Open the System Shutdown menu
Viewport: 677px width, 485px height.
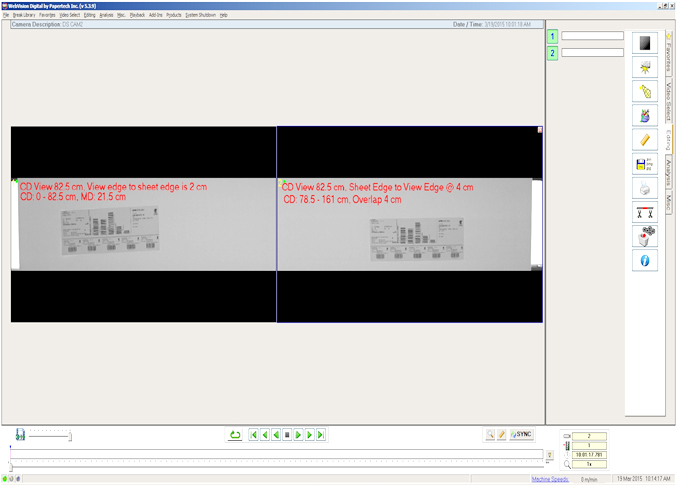200,15
